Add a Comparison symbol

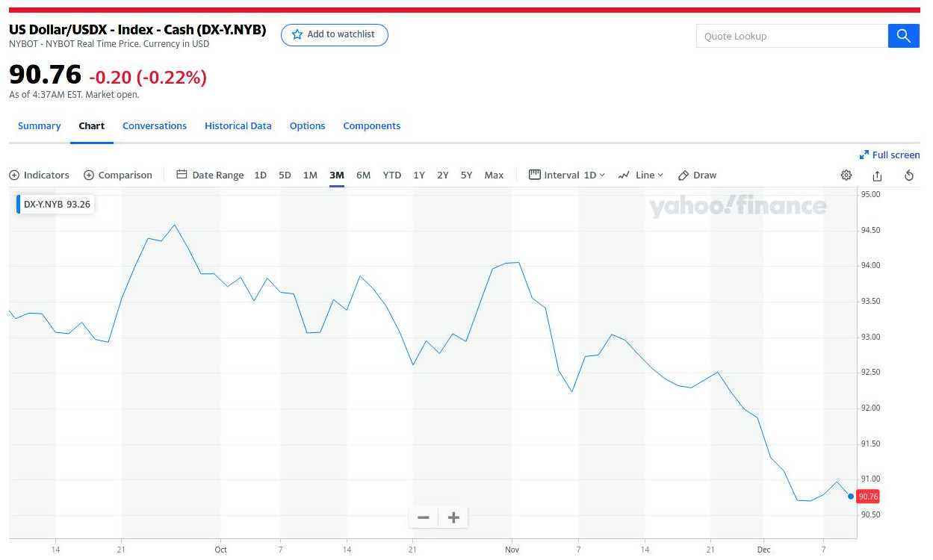[x=118, y=175]
